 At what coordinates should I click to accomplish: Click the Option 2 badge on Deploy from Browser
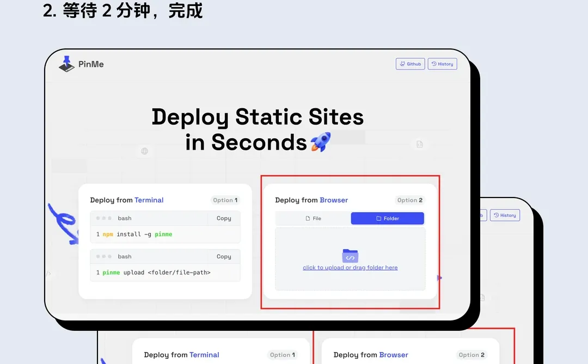(x=409, y=200)
